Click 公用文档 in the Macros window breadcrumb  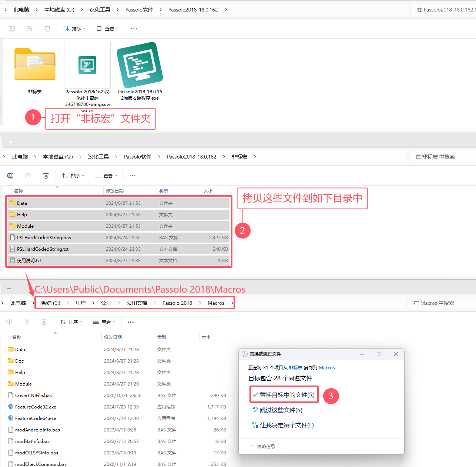pyautogui.click(x=137, y=303)
